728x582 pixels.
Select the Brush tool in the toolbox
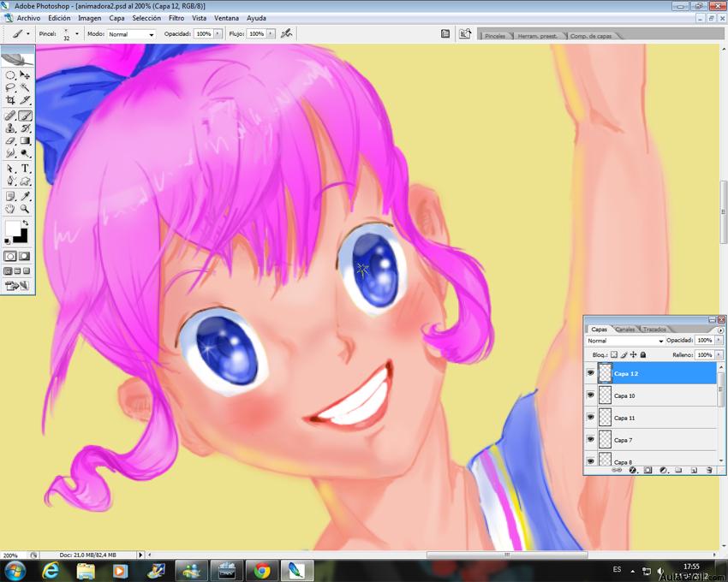coord(25,116)
